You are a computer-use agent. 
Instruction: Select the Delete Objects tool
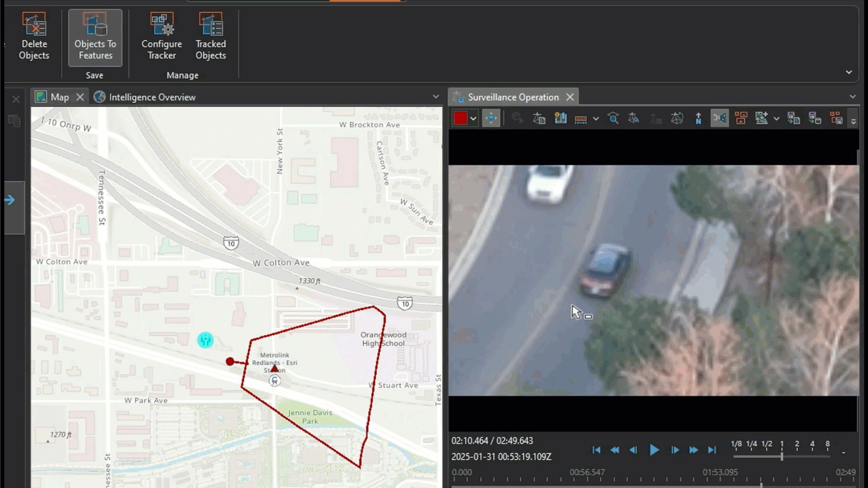tap(34, 36)
